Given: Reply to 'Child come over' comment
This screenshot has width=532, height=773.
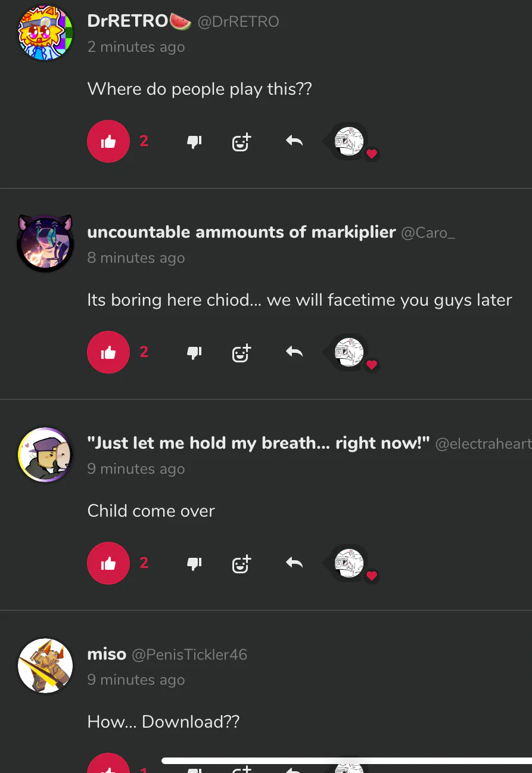Looking at the screenshot, I should [294, 563].
